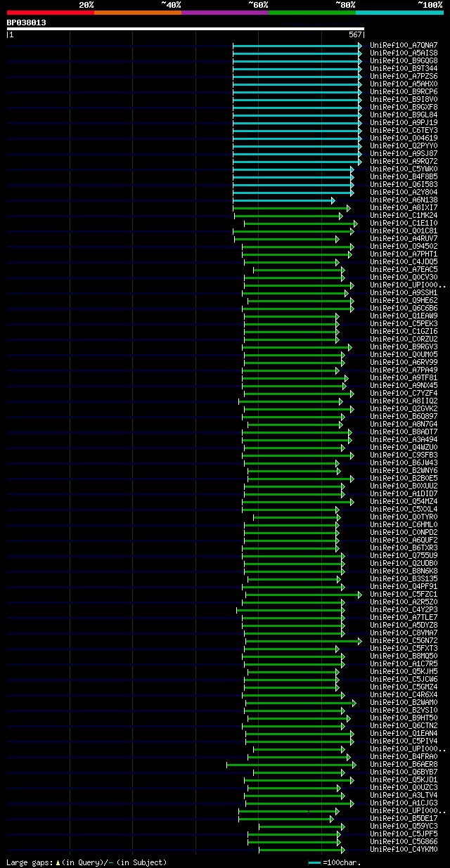Click the arrowhead ending UniRef100_C5FZC1 bar
The width and height of the screenshot is (450, 868).
[359, 594]
